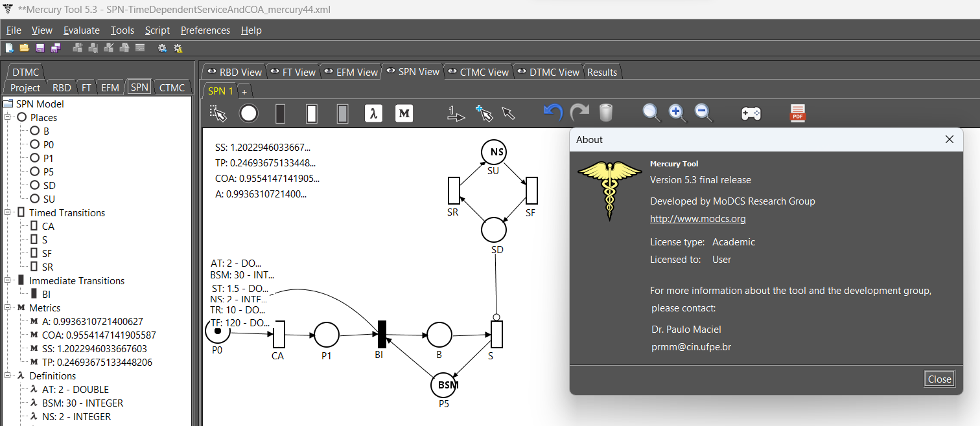Select the white timed transition tool
Image resolution: width=980 pixels, height=426 pixels.
point(312,113)
